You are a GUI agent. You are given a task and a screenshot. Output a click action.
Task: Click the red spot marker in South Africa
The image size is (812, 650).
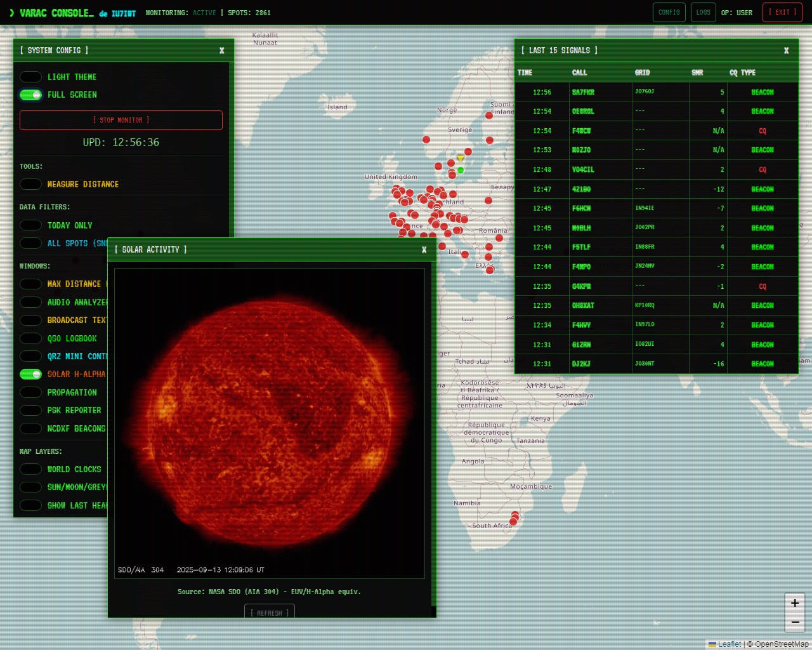[x=514, y=521]
